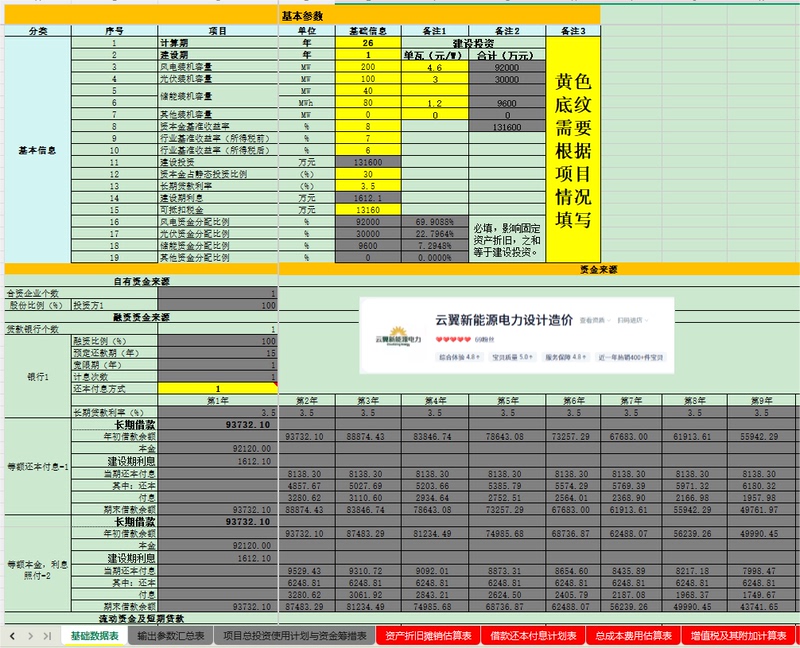Select the interest value 3061.92
The width and height of the screenshot is (800, 648).
(368, 594)
